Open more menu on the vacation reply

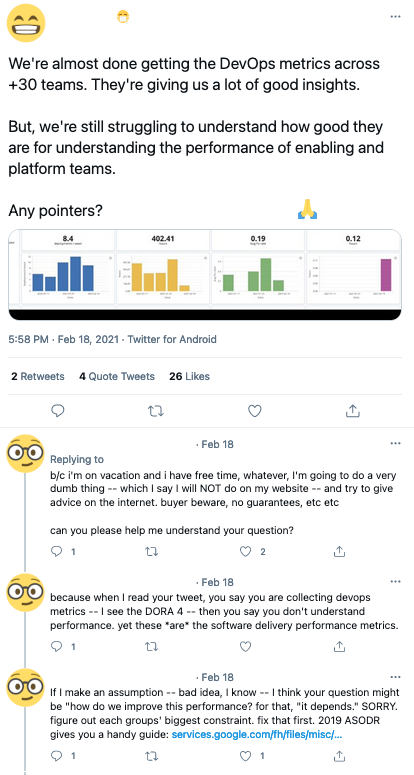click(395, 443)
